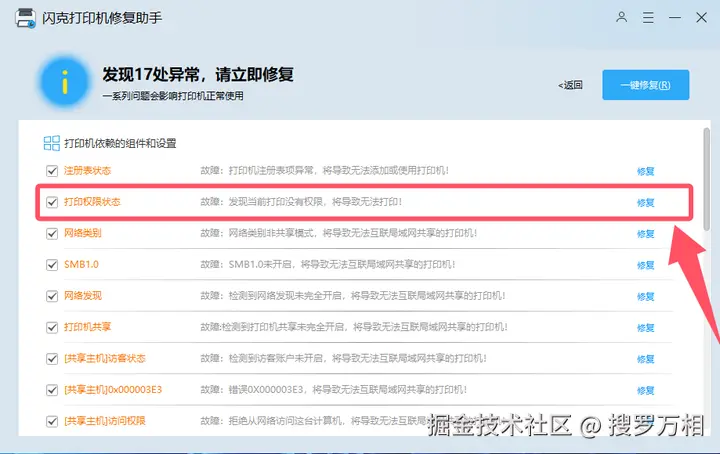This screenshot has height=454, width=720.
Task: Click the printer app logo icon
Action: pyautogui.click(x=25, y=18)
